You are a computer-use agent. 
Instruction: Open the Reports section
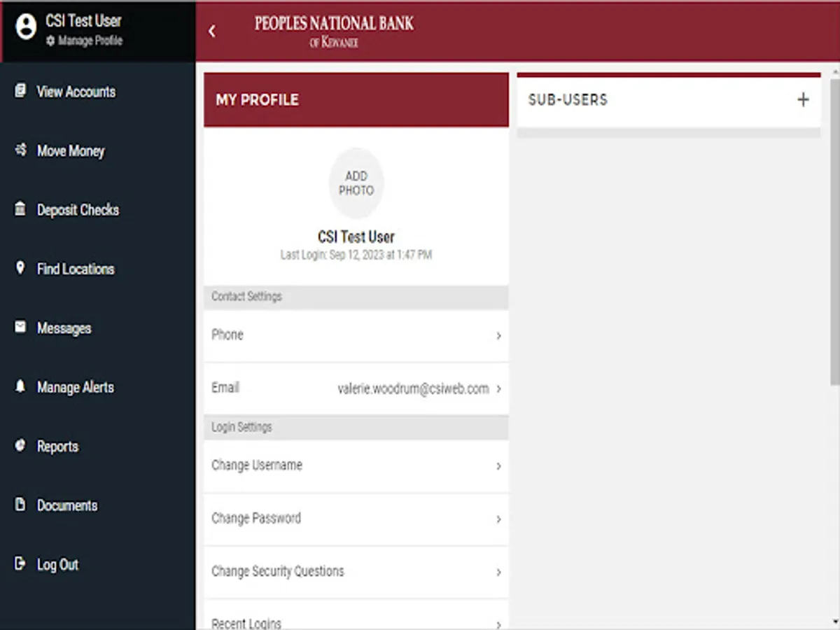(57, 447)
